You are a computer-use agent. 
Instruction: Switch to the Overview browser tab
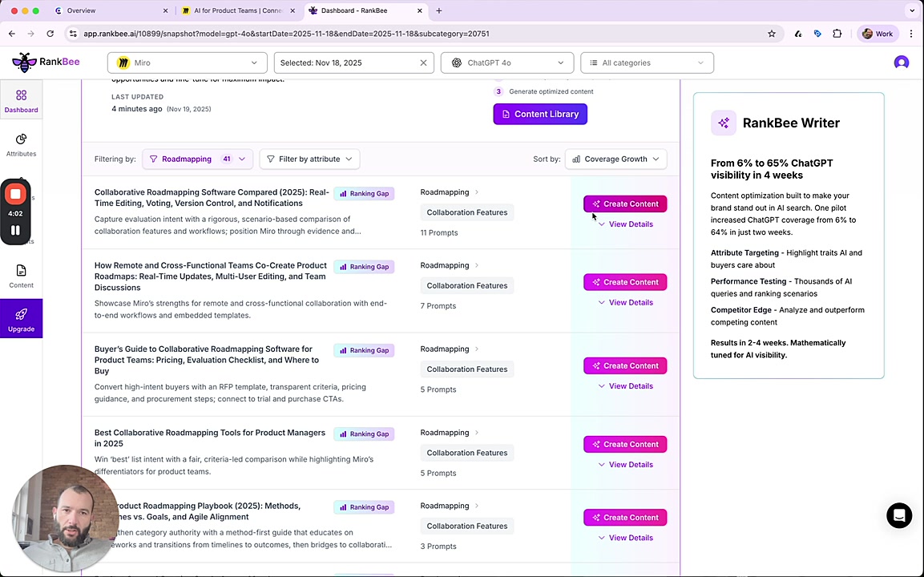(x=109, y=10)
